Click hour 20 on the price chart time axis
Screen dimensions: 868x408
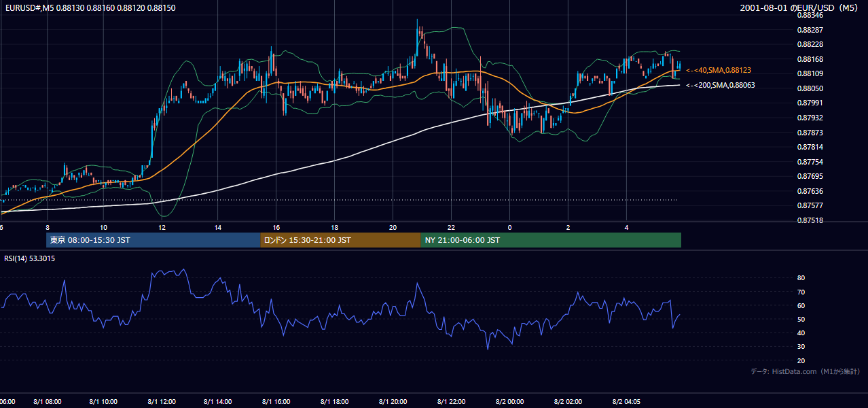393,227
